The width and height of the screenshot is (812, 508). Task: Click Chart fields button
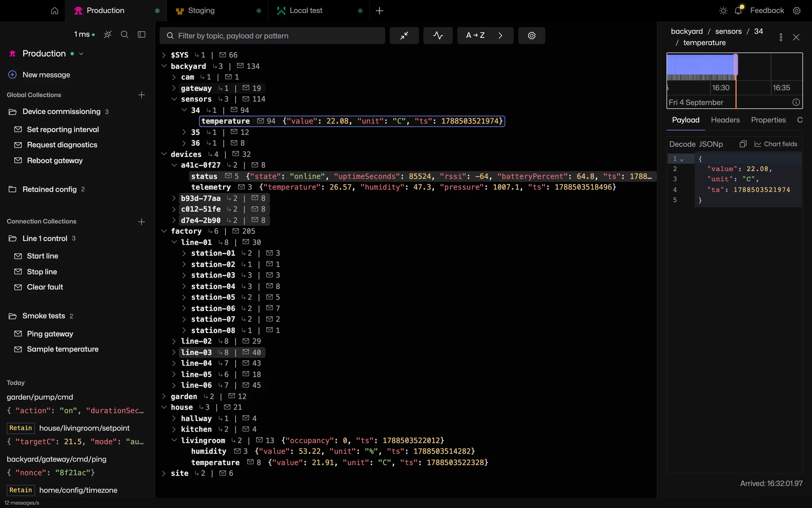tap(776, 144)
